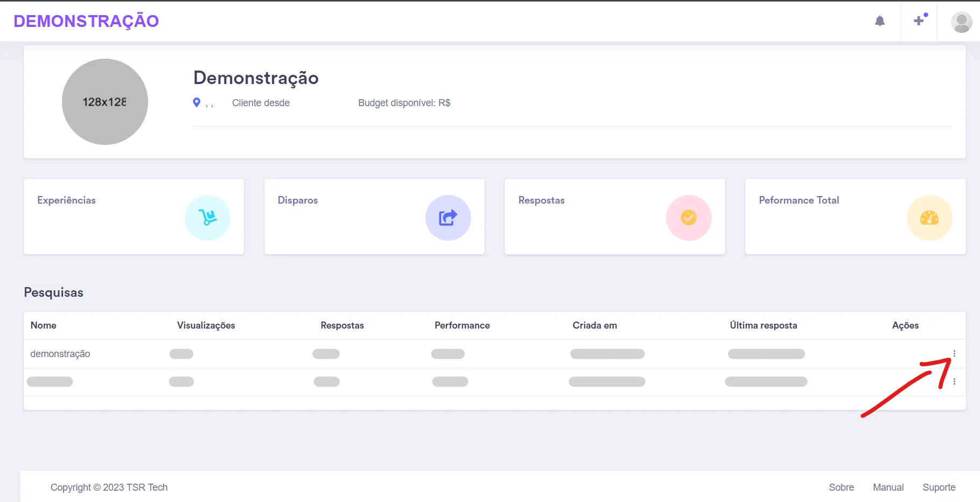Viewport: 980px width, 502px height.
Task: Click the Peformance Total card title
Action: [x=799, y=200]
